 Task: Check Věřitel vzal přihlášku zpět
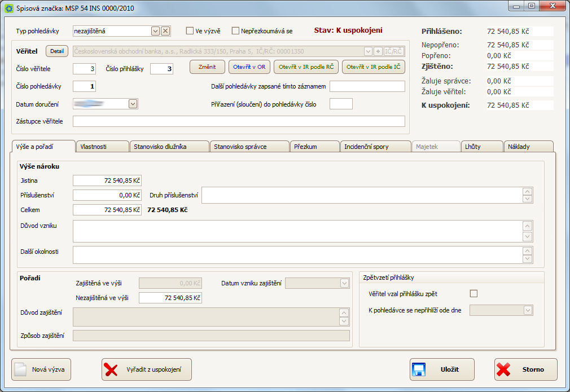point(473,293)
